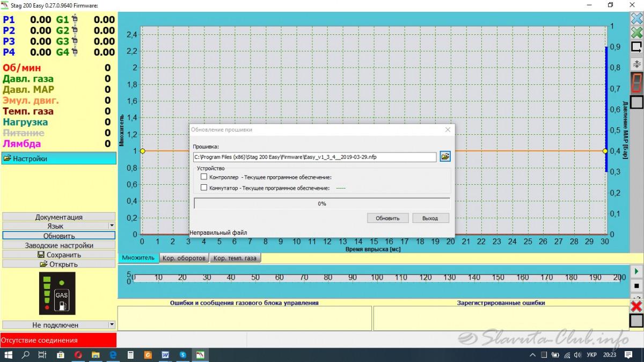
Task: Switch to the Кор. темп. газа tab
Action: [x=235, y=258]
